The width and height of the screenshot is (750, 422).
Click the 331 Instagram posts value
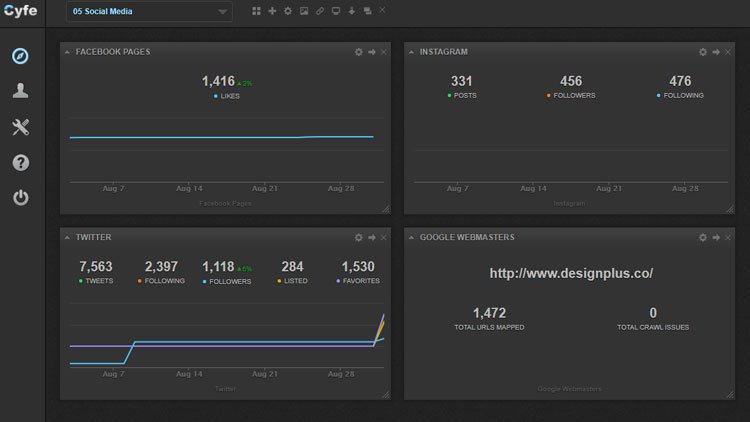pyautogui.click(x=462, y=81)
